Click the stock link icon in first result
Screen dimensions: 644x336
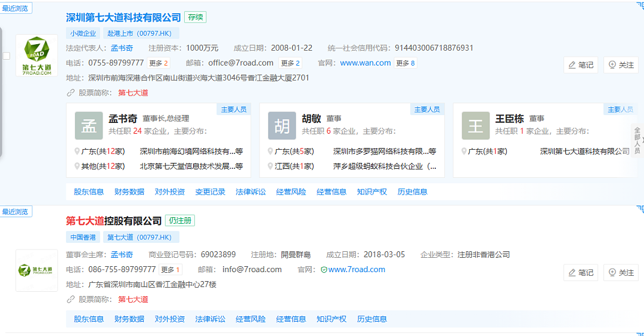tap(70, 93)
